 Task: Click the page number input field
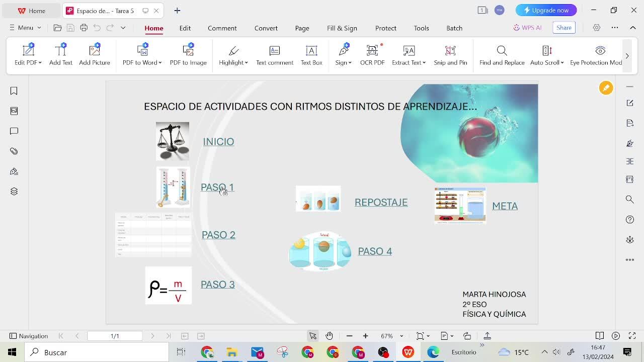click(115, 336)
